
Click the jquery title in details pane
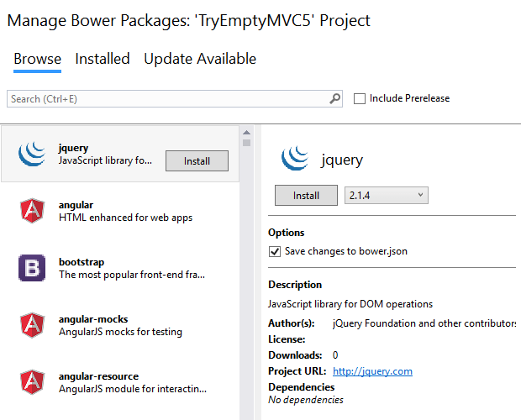point(341,160)
